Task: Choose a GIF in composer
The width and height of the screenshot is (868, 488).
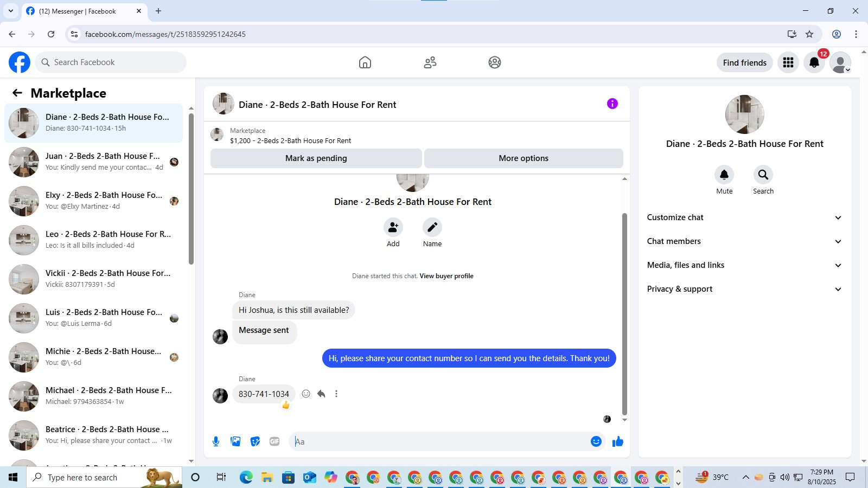Action: [275, 441]
